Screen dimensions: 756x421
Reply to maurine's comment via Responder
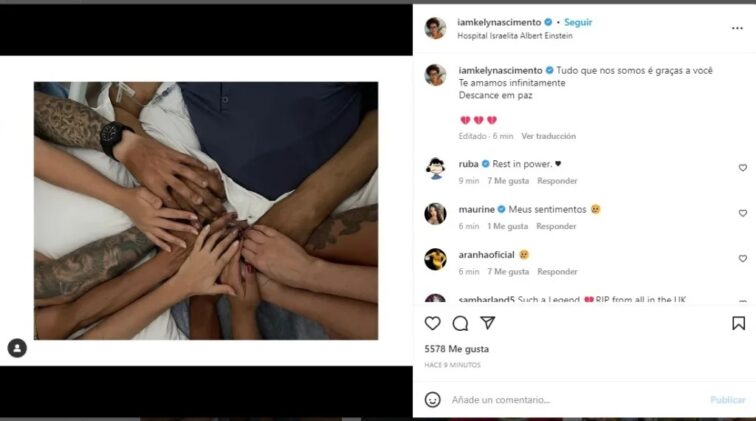pos(556,226)
